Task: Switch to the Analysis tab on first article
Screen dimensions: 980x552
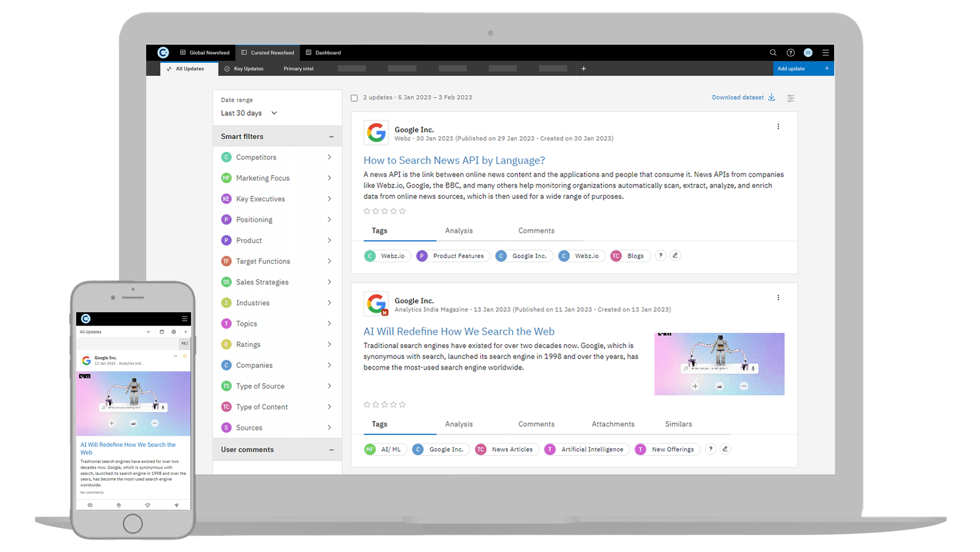Action: 459,230
